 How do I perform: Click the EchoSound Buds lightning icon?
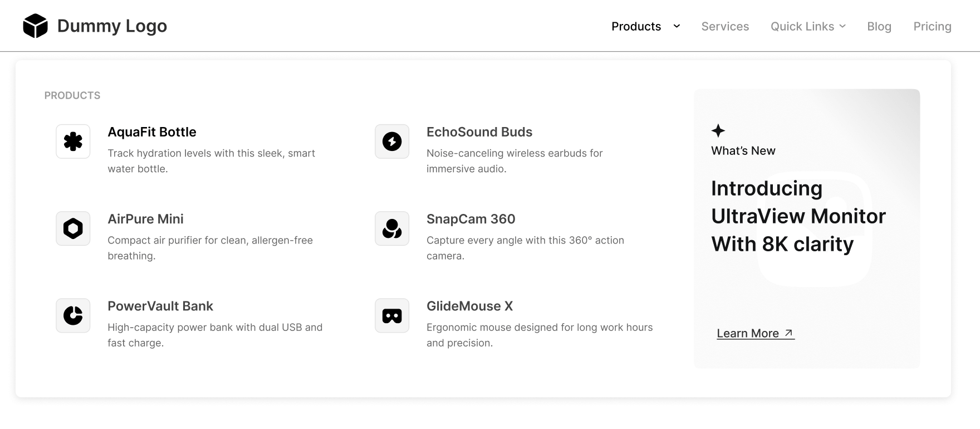(x=392, y=142)
